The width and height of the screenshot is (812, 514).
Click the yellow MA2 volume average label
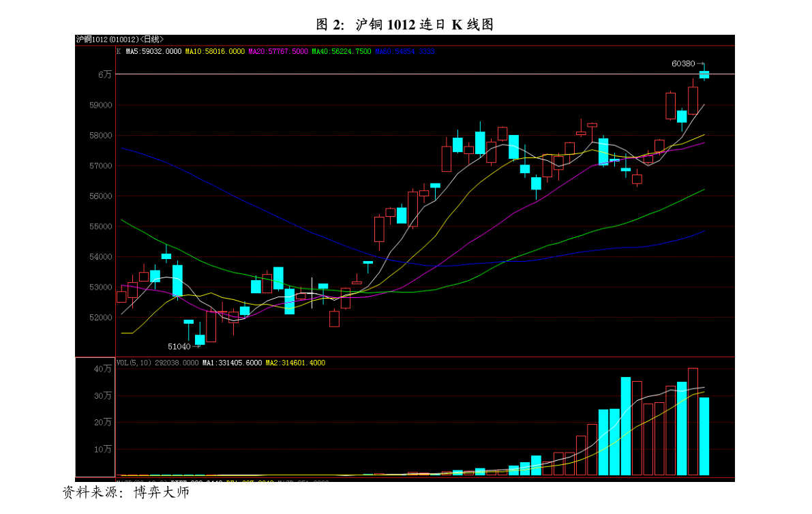coord(295,363)
